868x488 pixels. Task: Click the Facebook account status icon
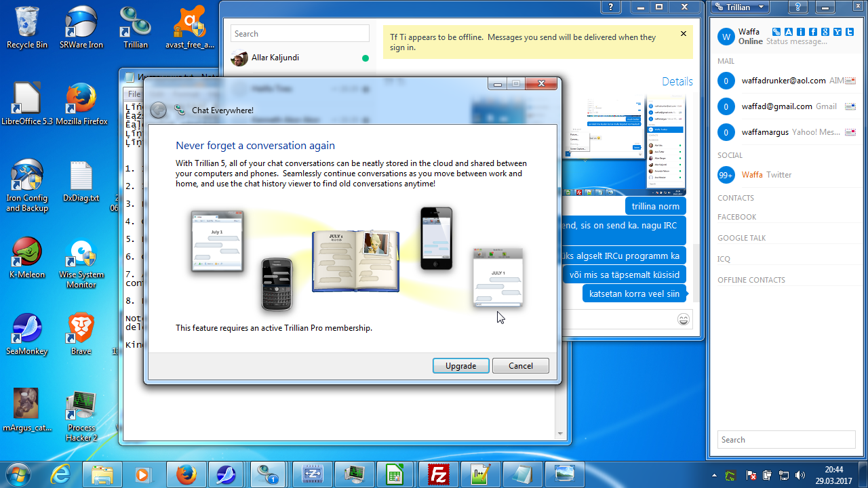point(813,32)
